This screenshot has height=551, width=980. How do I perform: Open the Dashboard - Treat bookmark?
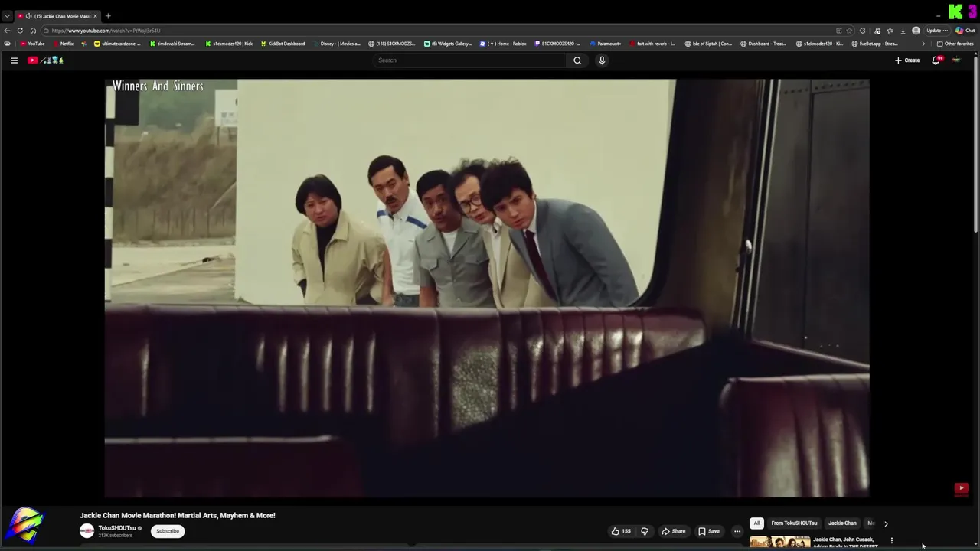click(x=763, y=44)
